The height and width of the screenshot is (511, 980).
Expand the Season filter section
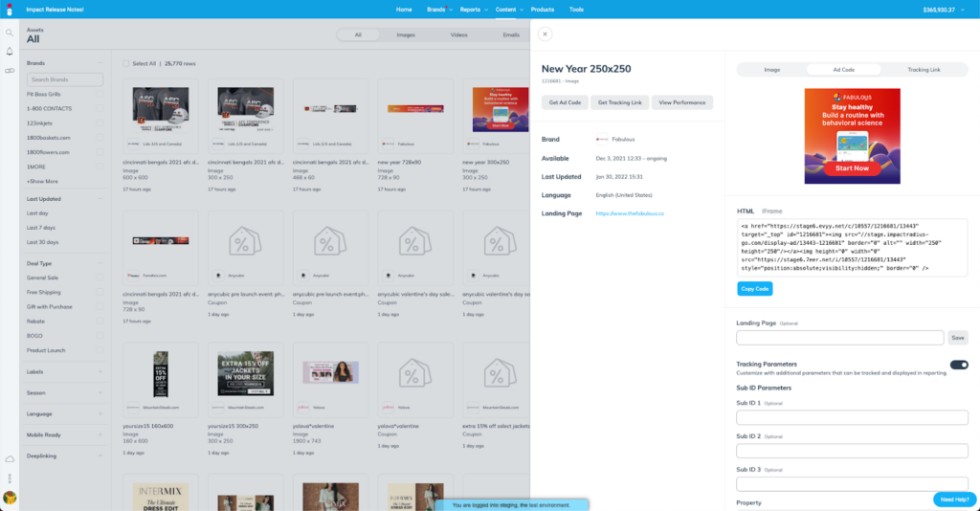[x=100, y=392]
